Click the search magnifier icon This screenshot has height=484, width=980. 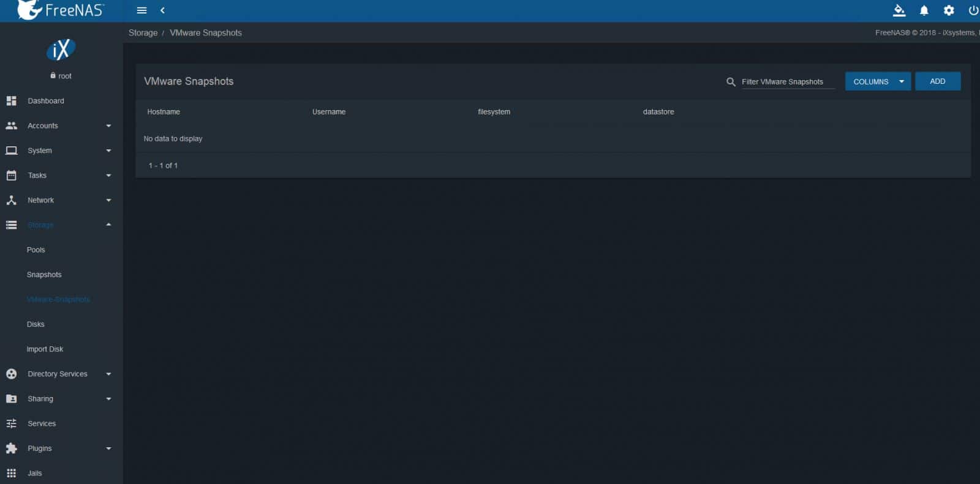coord(731,81)
